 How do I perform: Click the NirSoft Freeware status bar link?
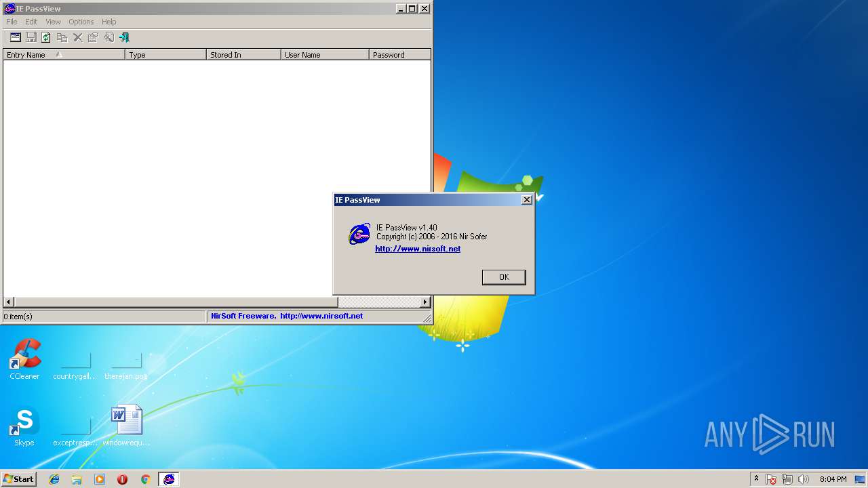click(x=287, y=316)
